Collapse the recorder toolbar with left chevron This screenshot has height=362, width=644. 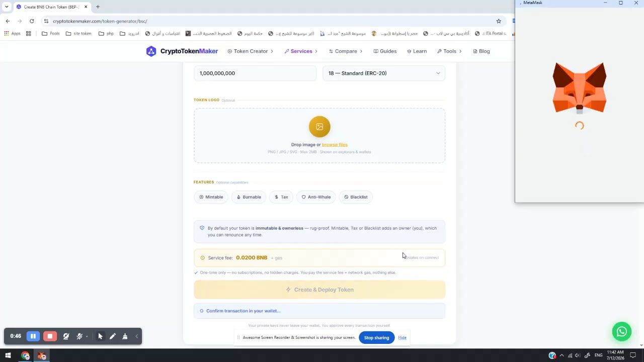[137, 336]
